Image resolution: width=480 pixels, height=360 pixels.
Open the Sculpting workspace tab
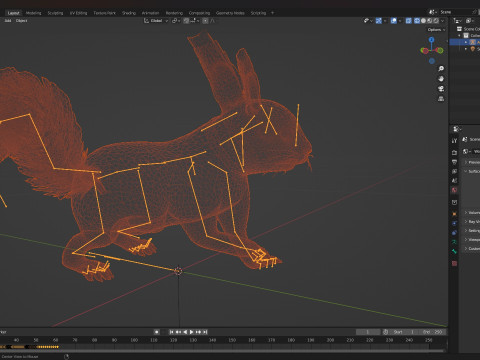[55, 13]
